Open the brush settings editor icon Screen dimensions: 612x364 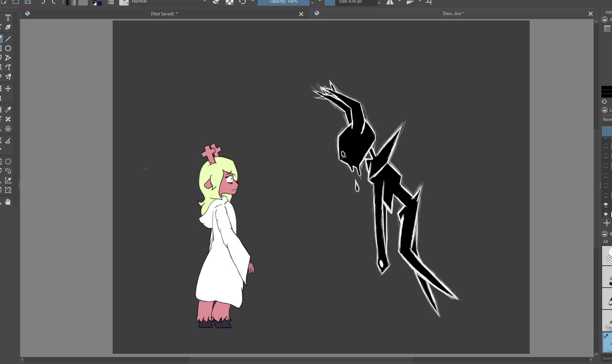[111, 2]
